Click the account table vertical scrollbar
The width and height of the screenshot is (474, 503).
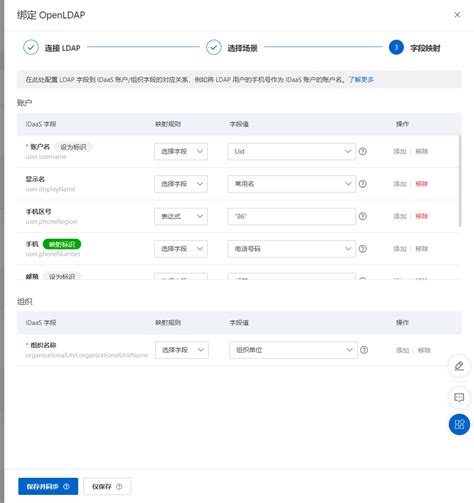[x=460, y=181]
